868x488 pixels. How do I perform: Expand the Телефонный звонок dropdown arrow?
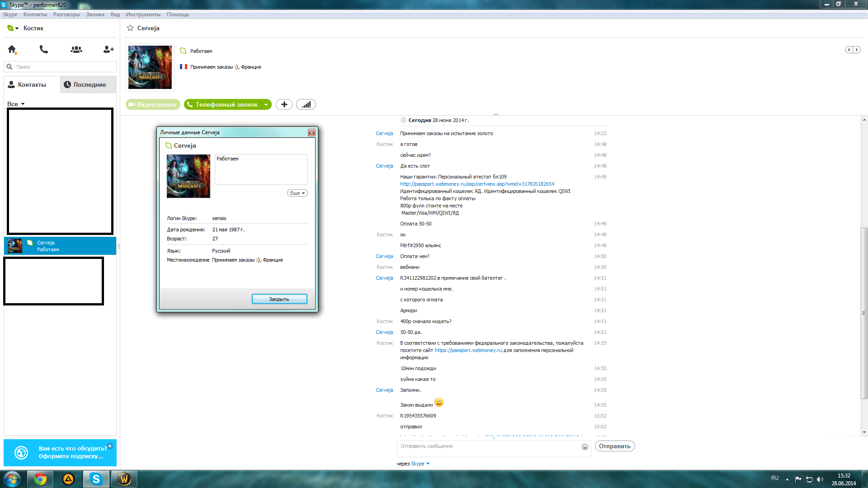pyautogui.click(x=266, y=104)
